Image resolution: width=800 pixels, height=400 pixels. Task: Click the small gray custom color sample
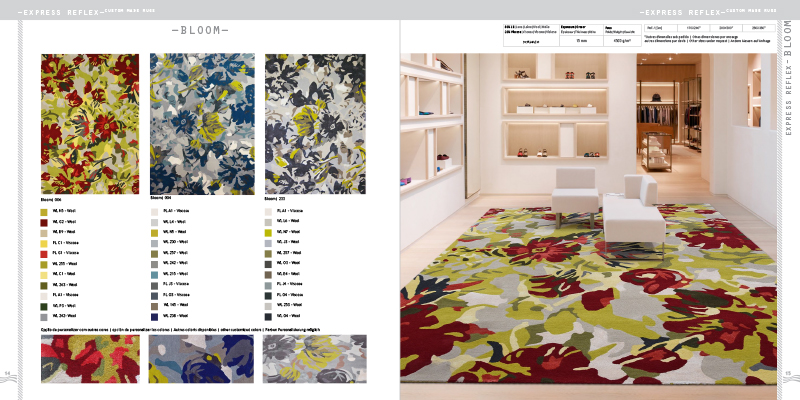click(x=313, y=358)
